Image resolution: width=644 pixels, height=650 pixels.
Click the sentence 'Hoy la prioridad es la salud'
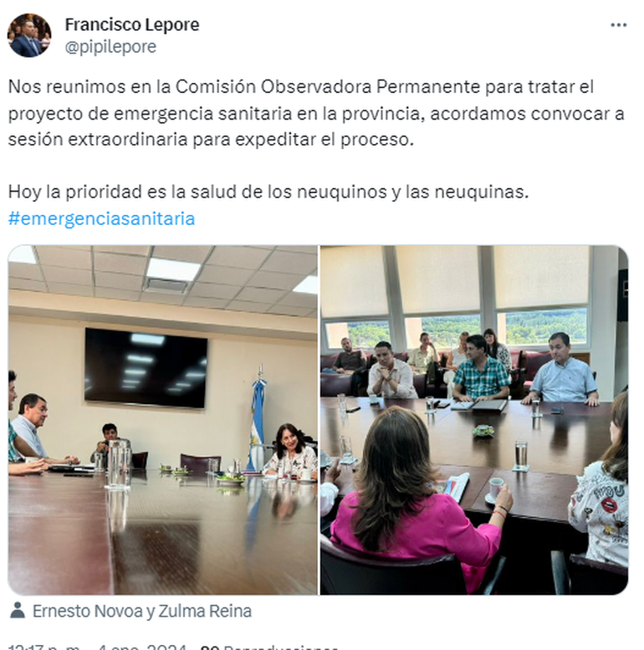point(268,192)
